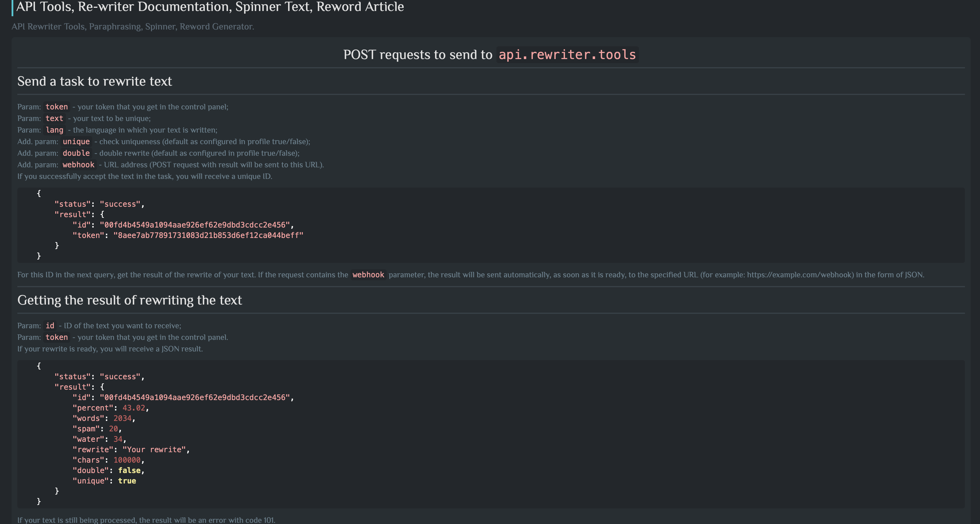Click the "double" value false in JSON
This screenshot has width=980, height=524.
[x=129, y=470]
